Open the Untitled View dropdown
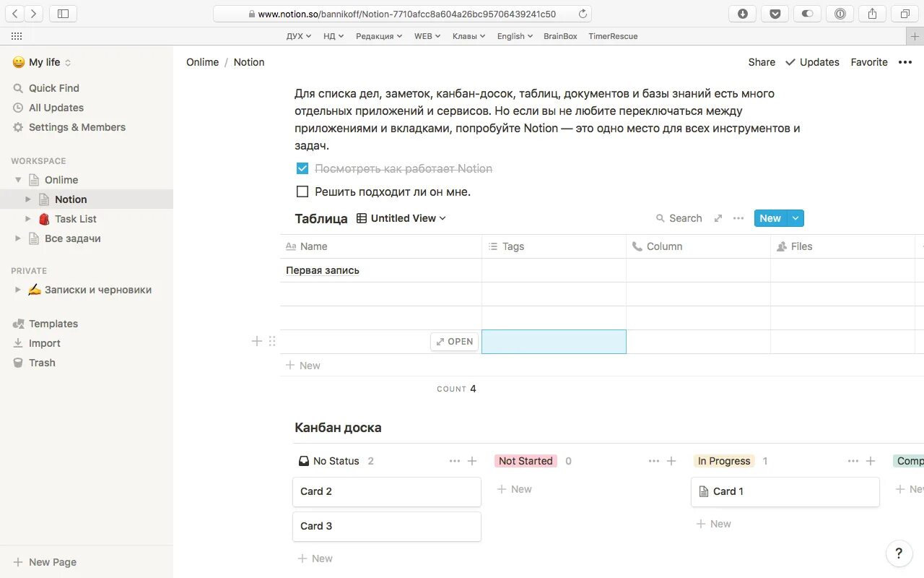Screen dimensions: 924x578 (402, 218)
